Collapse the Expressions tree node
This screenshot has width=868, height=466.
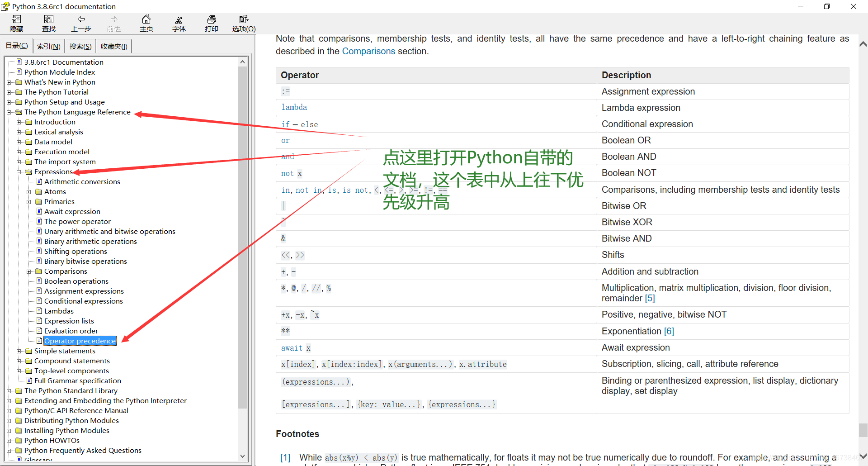tap(19, 172)
